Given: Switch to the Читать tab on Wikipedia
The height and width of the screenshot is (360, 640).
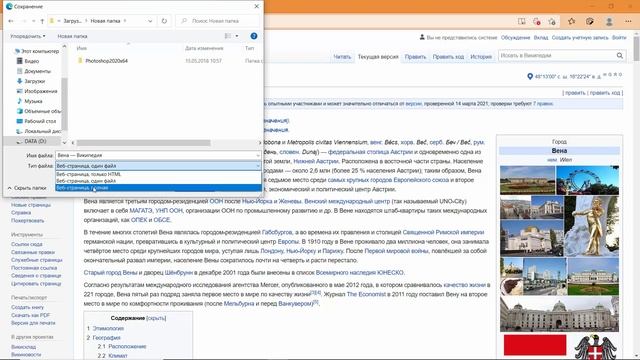Looking at the screenshot, I should (x=342, y=57).
